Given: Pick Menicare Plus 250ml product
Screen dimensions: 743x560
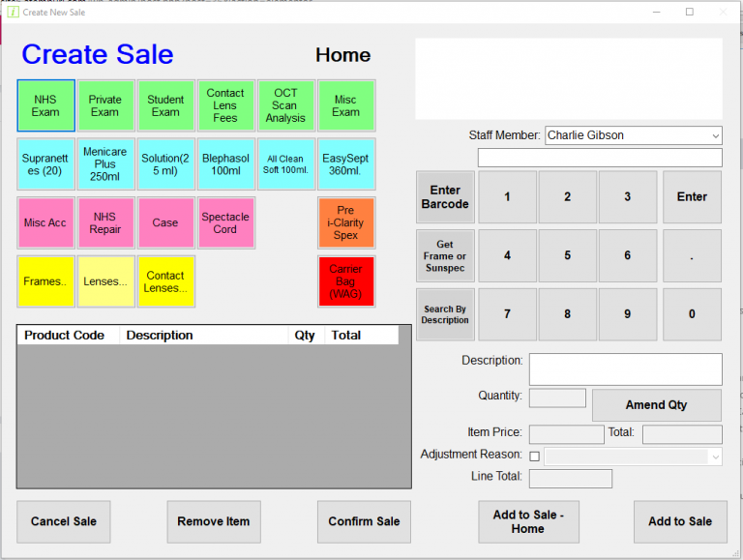Looking at the screenshot, I should [x=105, y=164].
